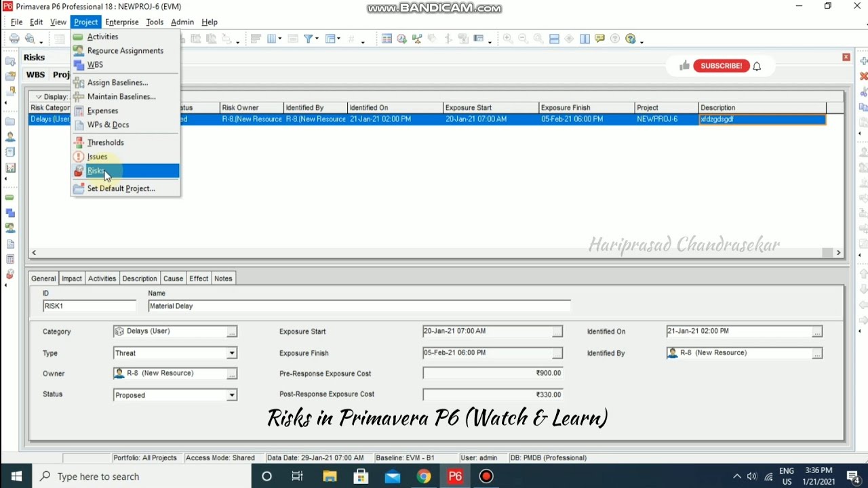Click the Windows Start button
Screen dimensions: 868x488
click(x=16, y=476)
